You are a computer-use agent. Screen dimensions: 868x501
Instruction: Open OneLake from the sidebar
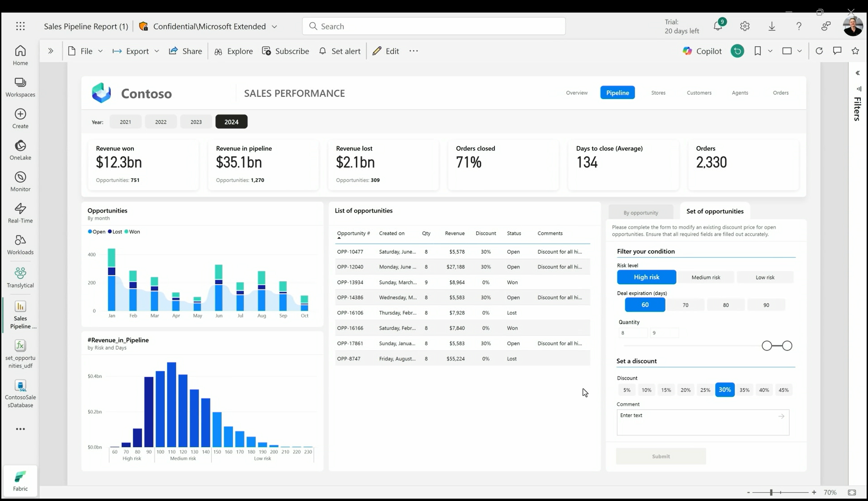20,150
